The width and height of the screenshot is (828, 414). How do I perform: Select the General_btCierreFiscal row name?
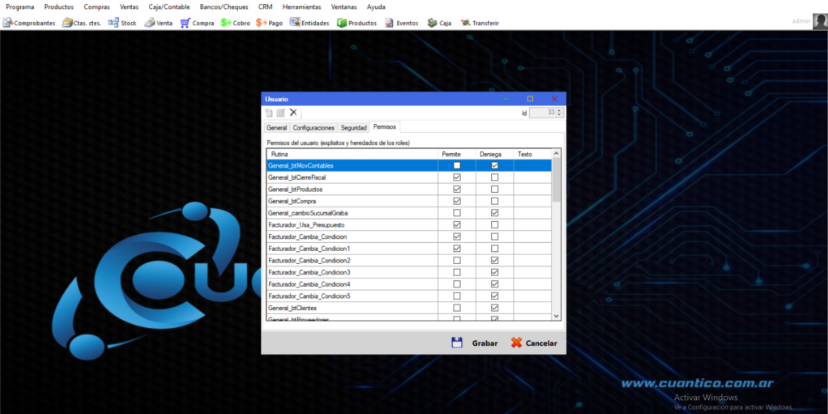(297, 177)
